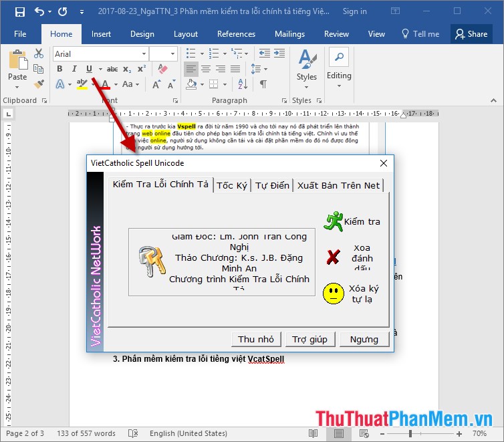This screenshot has width=504, height=442.
Task: Click Sign in on title bar
Action: pyautogui.click(x=354, y=11)
